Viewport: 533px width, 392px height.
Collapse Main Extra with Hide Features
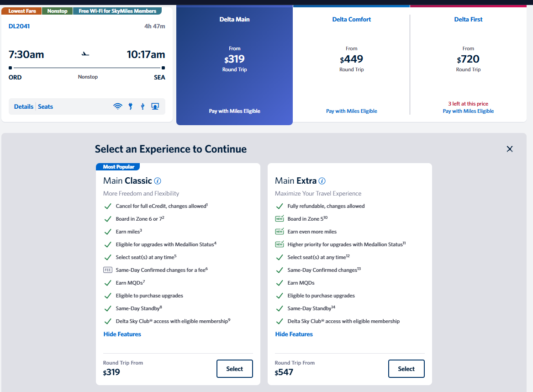(x=294, y=334)
